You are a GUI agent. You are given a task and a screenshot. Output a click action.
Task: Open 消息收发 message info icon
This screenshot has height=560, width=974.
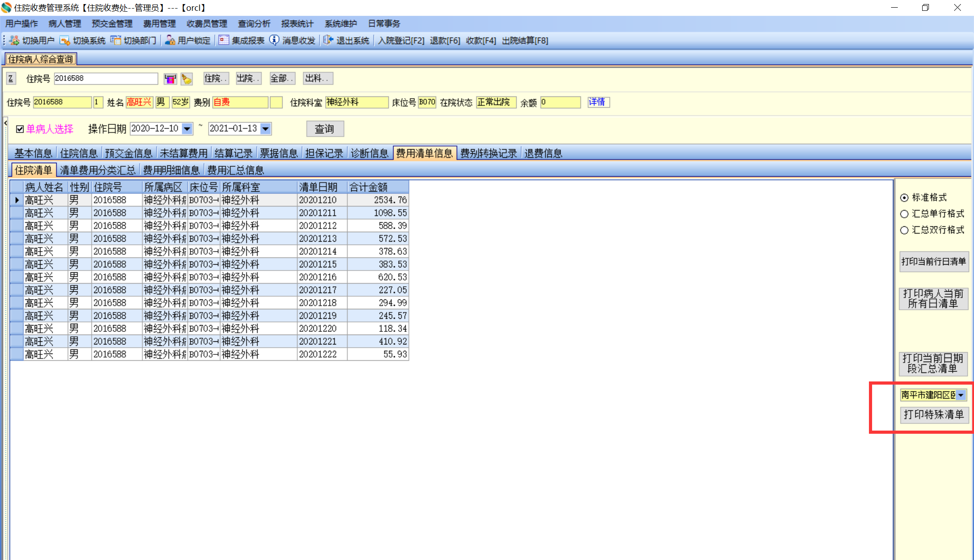[x=274, y=41]
